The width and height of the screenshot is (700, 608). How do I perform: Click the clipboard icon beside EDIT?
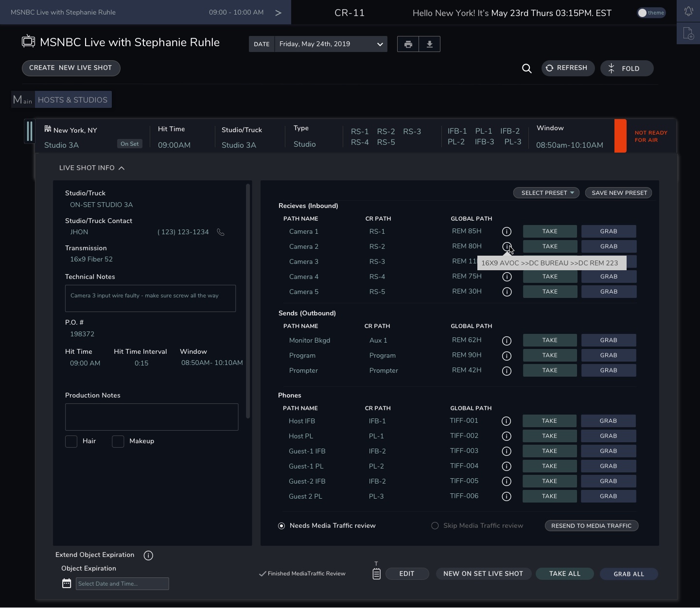(x=376, y=573)
